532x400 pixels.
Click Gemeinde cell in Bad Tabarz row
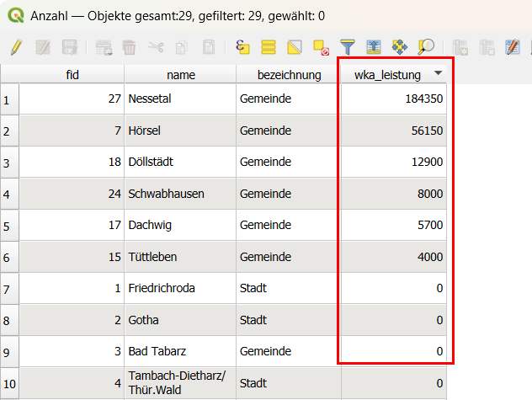pos(289,351)
